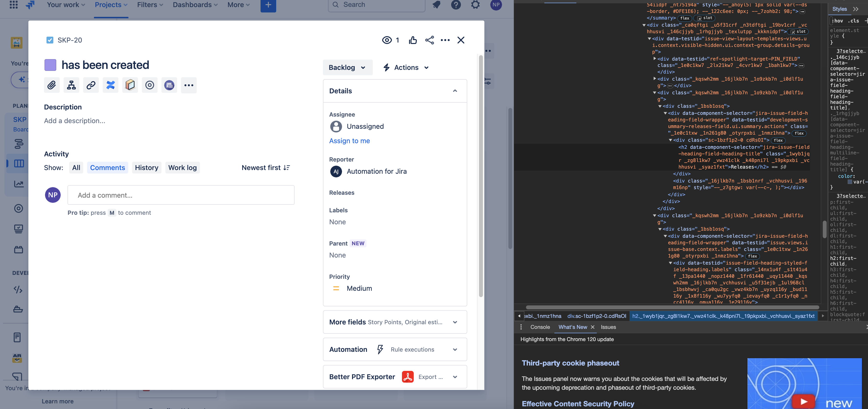Open the Actions lightning menu
Screen dimensions: 868x409
(x=406, y=68)
